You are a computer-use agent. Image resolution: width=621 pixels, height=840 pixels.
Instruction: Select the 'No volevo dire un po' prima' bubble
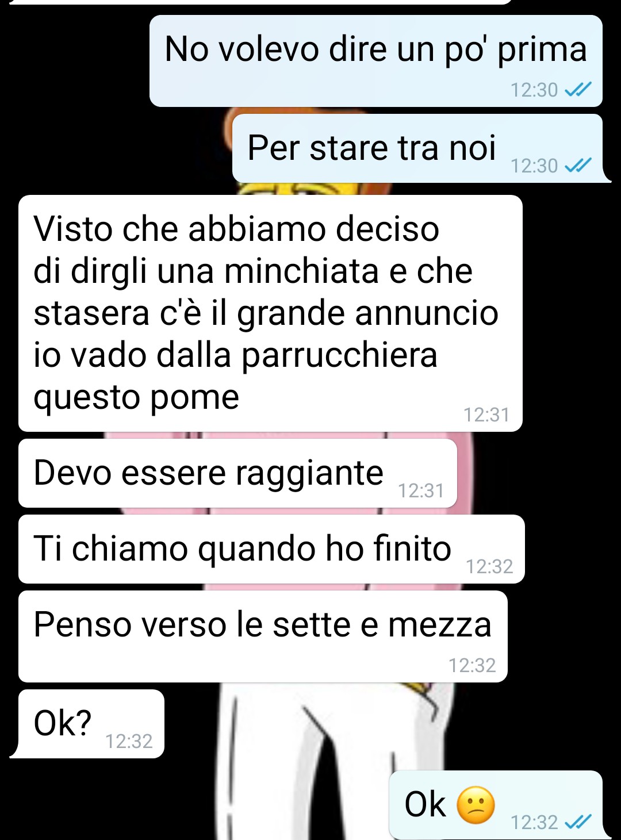(x=376, y=61)
